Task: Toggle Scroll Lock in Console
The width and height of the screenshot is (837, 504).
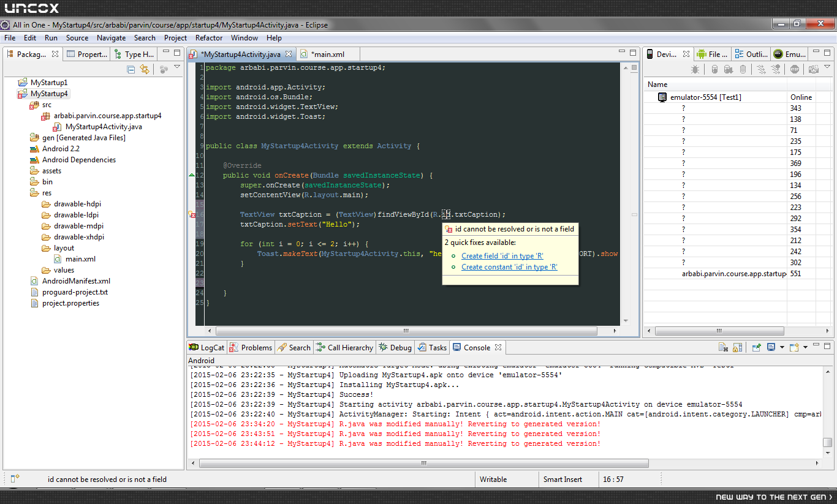Action: [737, 348]
